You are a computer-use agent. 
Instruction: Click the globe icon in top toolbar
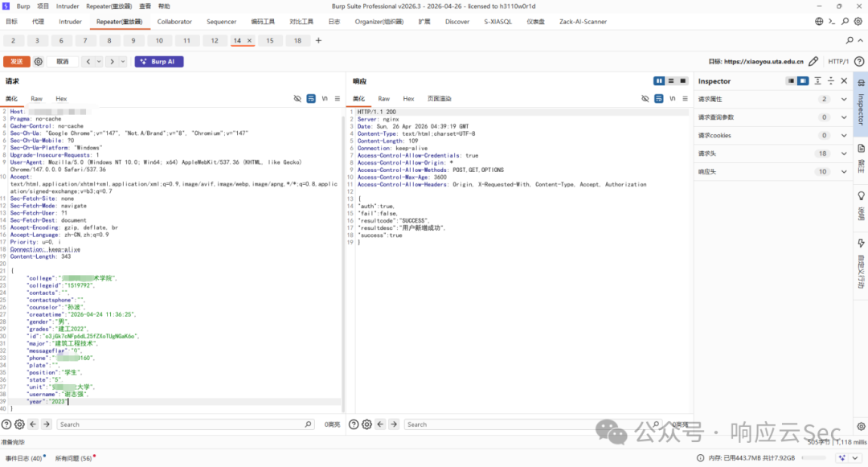(819, 22)
